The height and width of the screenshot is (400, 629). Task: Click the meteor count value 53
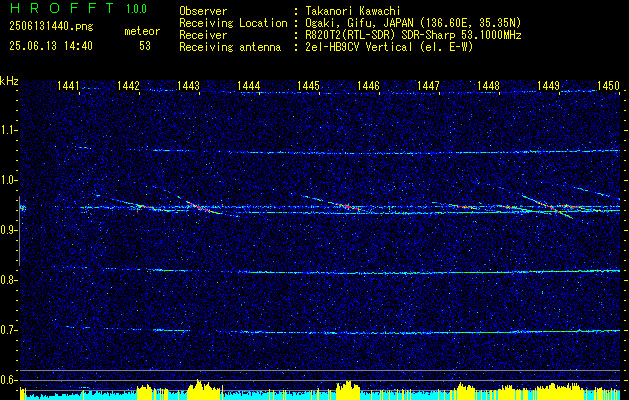click(145, 46)
